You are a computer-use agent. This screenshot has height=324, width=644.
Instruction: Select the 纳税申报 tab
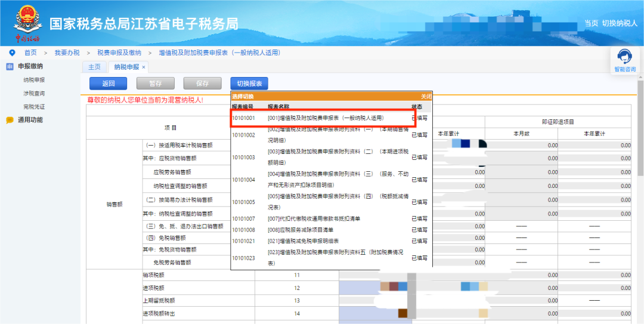coord(126,67)
